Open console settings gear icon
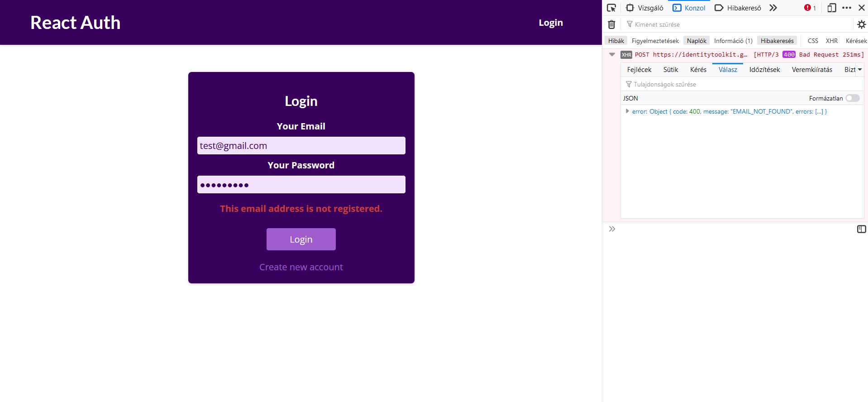Screen dimensions: 868x402 861,24
